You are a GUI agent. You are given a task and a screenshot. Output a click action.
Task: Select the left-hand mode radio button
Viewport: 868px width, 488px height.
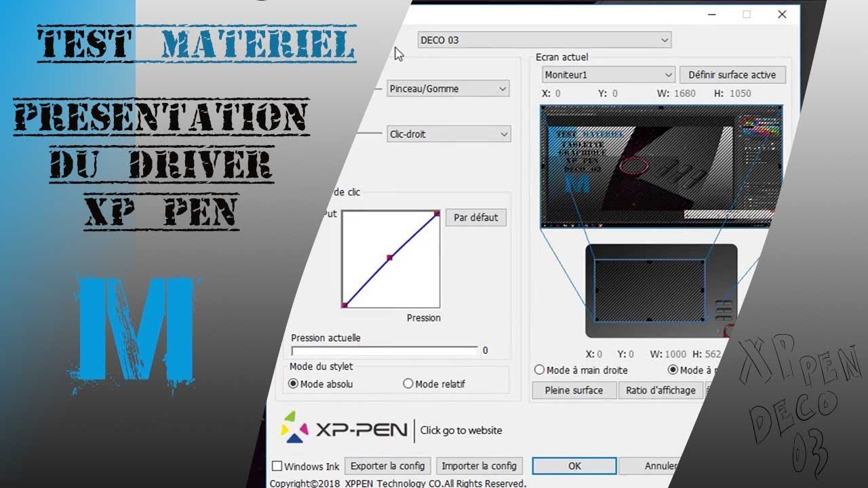click(x=673, y=370)
